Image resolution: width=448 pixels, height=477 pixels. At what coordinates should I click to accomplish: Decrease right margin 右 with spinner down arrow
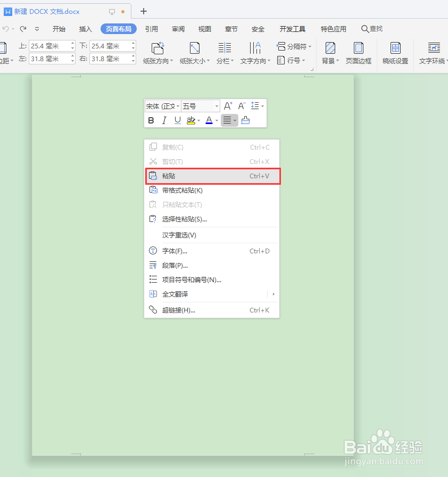tap(133, 61)
